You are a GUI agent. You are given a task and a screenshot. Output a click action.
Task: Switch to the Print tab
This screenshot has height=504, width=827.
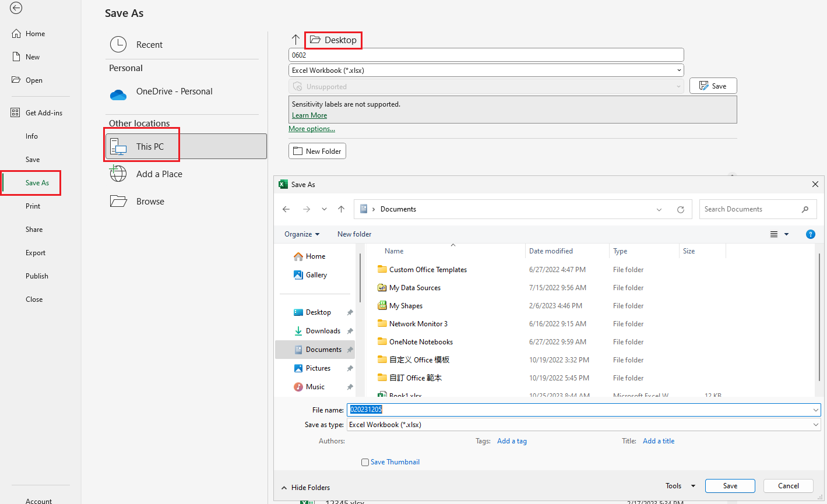(x=34, y=206)
